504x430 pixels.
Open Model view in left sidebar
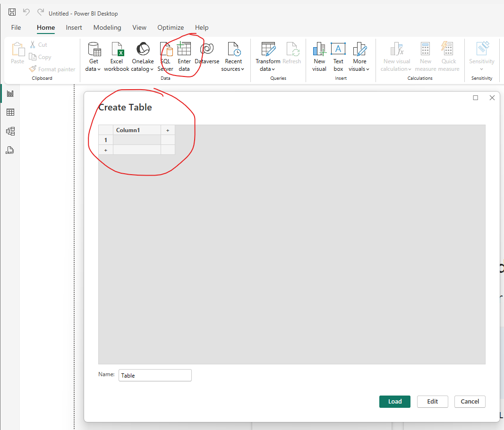point(10,131)
